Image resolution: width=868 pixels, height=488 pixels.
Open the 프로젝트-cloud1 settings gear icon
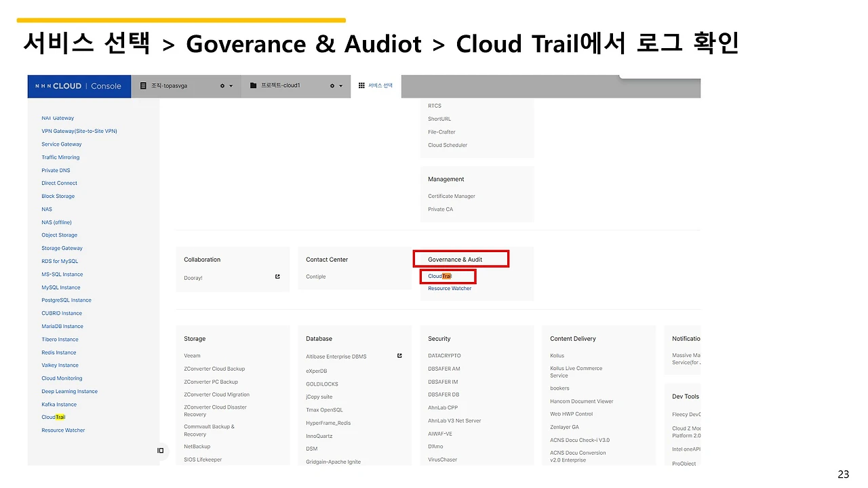(332, 86)
